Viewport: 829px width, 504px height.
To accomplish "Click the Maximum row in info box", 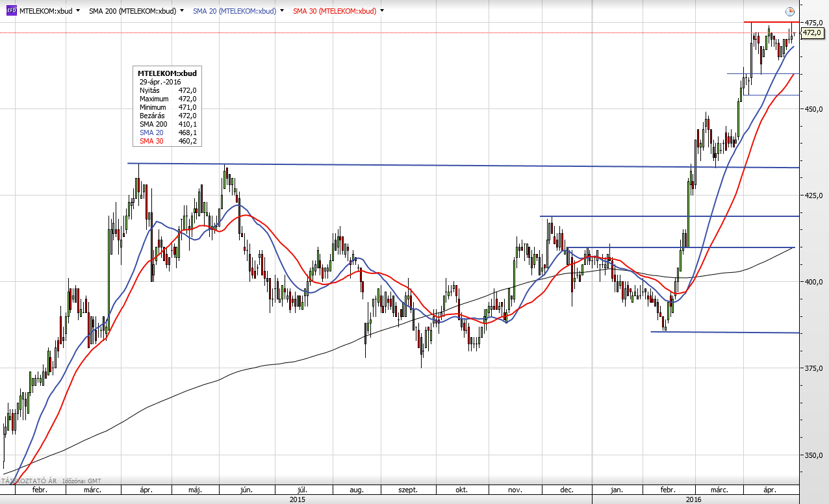I will click(168, 99).
